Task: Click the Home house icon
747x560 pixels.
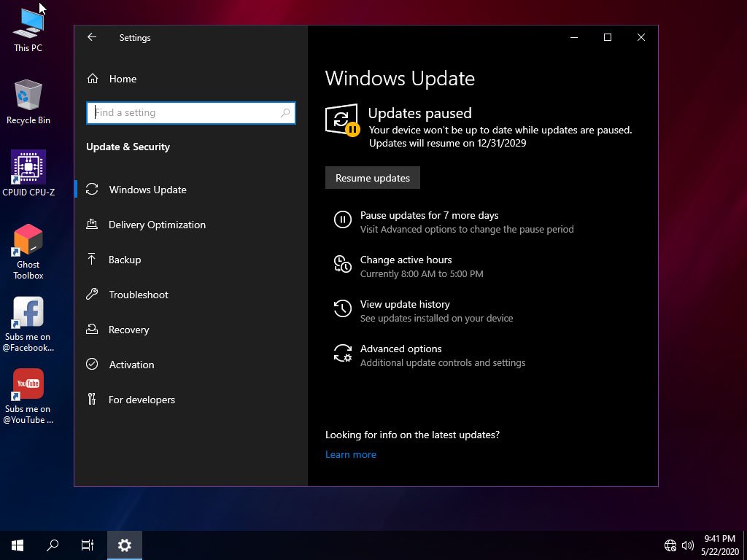Action: (93, 79)
